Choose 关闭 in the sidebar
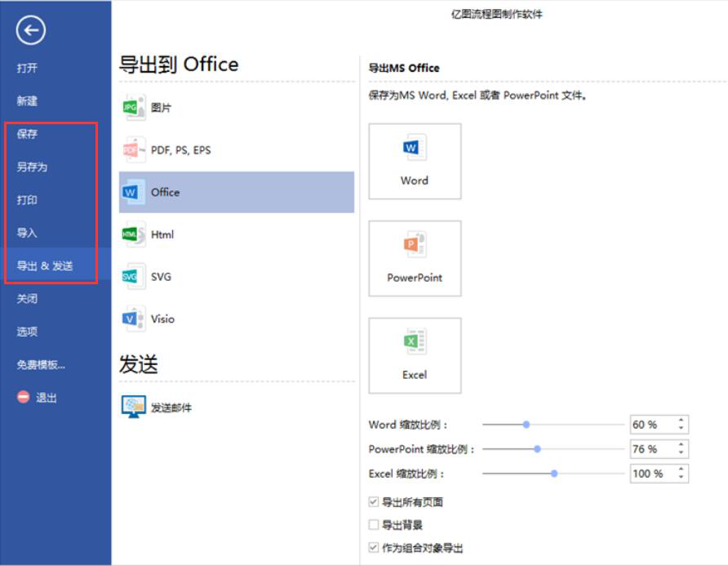Screen dimensions: 728x566 [x=27, y=299]
